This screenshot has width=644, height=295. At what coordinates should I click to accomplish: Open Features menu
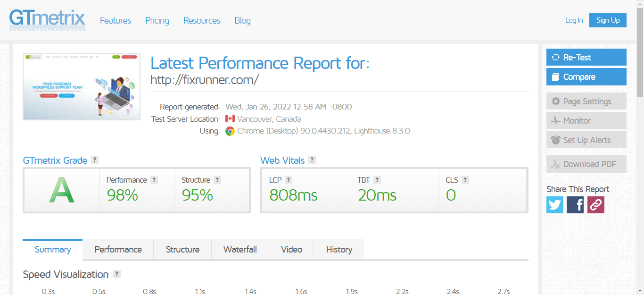116,20
